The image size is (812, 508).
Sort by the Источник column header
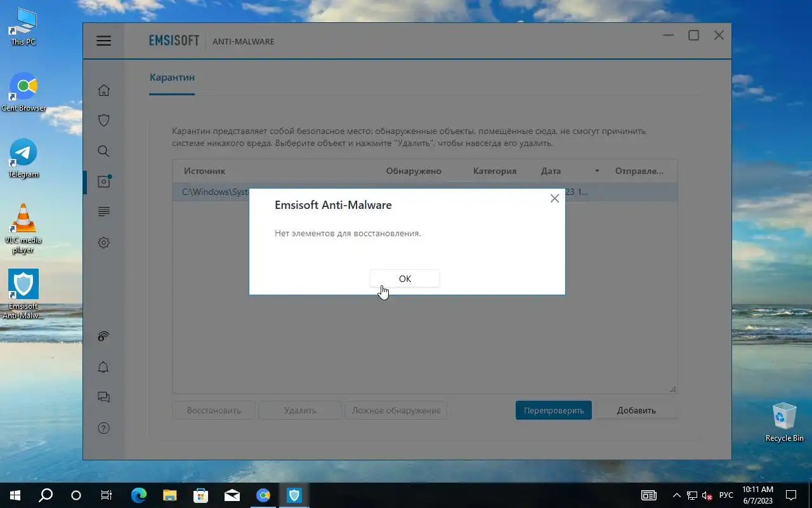[x=204, y=171]
